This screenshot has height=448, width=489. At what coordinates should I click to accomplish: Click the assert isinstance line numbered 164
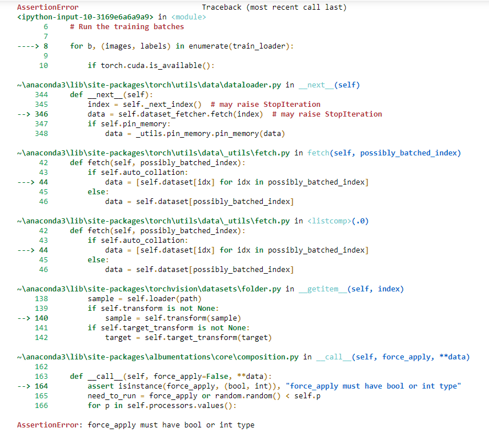coord(273,386)
